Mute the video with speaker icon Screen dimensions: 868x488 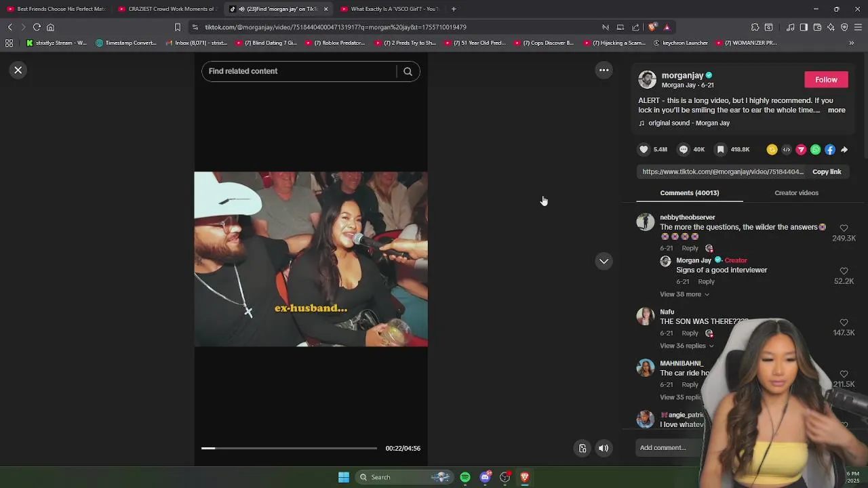pyautogui.click(x=604, y=449)
